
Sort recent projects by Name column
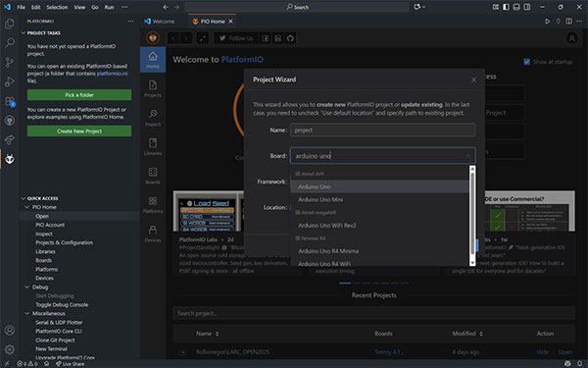pyautogui.click(x=208, y=334)
